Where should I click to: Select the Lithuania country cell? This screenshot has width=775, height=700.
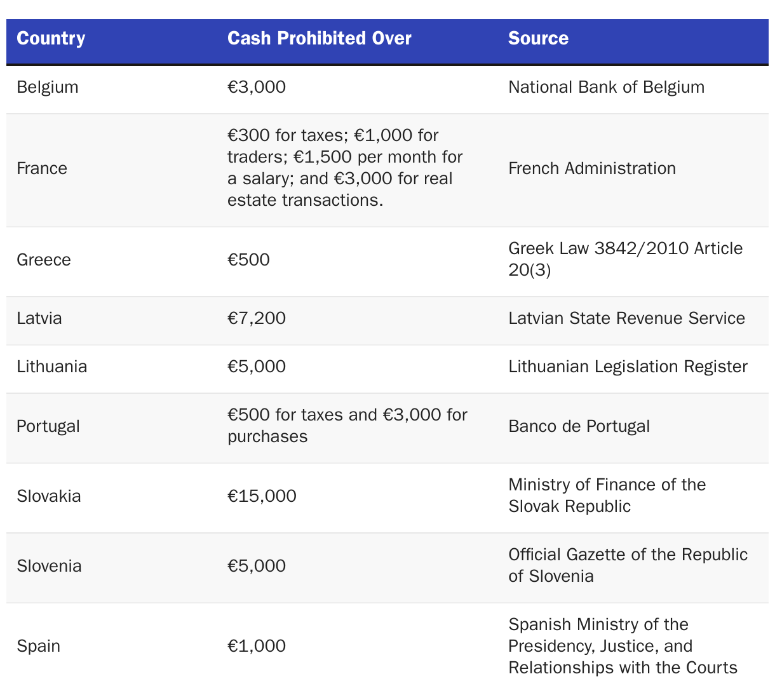(52, 367)
